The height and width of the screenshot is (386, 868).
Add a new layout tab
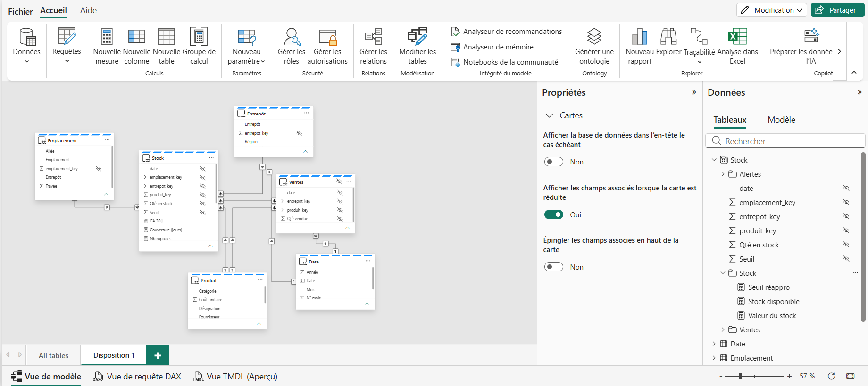158,355
